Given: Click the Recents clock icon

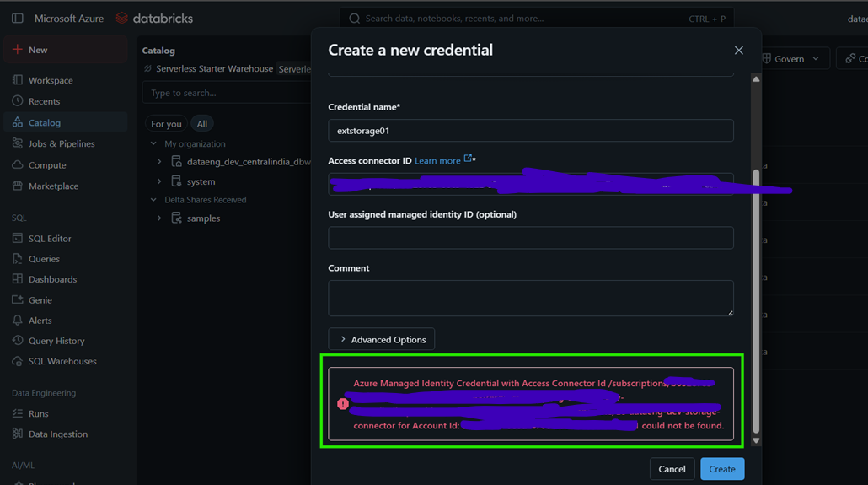Looking at the screenshot, I should [x=18, y=101].
